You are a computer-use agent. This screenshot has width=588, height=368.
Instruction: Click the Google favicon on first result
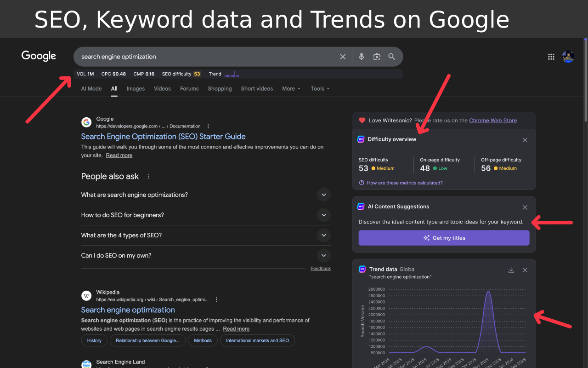86,122
